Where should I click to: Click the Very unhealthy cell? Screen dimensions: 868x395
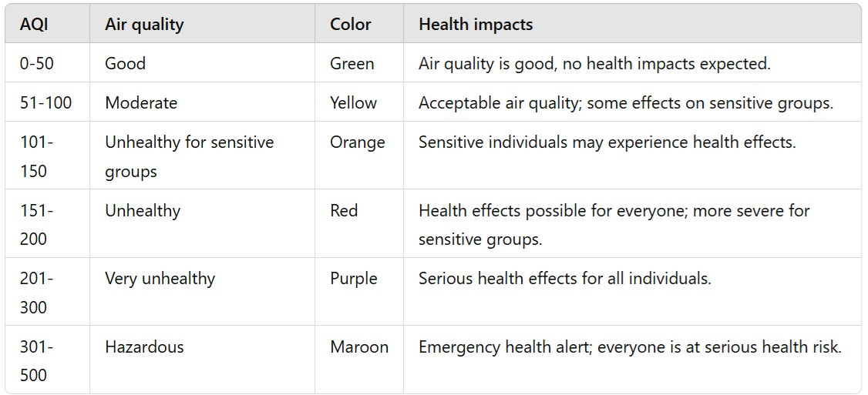click(x=160, y=278)
